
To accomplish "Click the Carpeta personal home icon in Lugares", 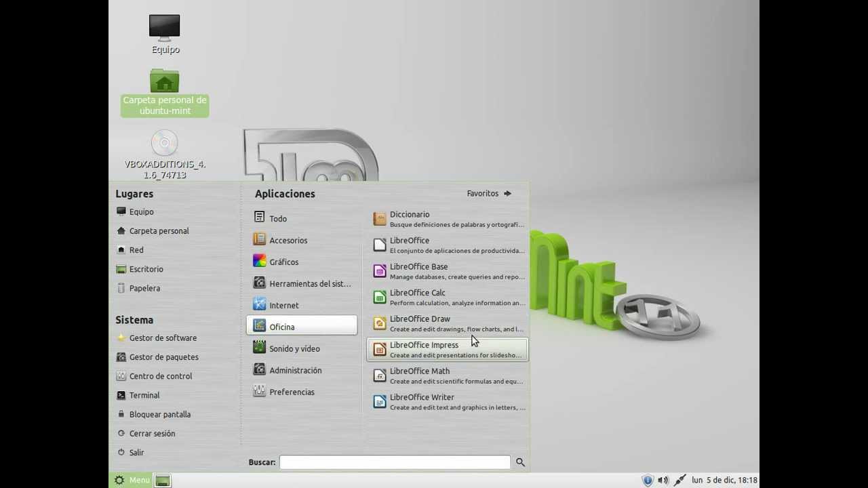I will [121, 230].
